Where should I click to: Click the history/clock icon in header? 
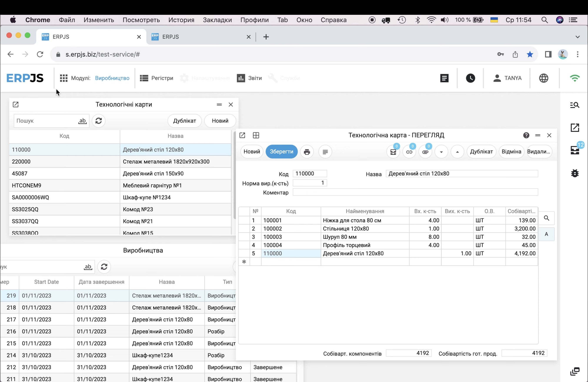tap(470, 78)
